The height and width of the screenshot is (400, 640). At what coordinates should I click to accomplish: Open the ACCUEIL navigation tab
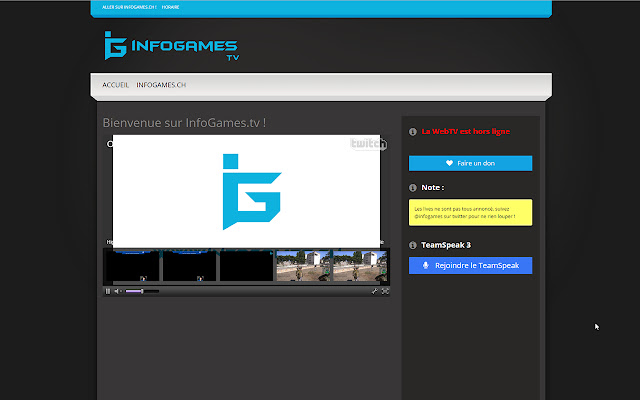coord(115,85)
